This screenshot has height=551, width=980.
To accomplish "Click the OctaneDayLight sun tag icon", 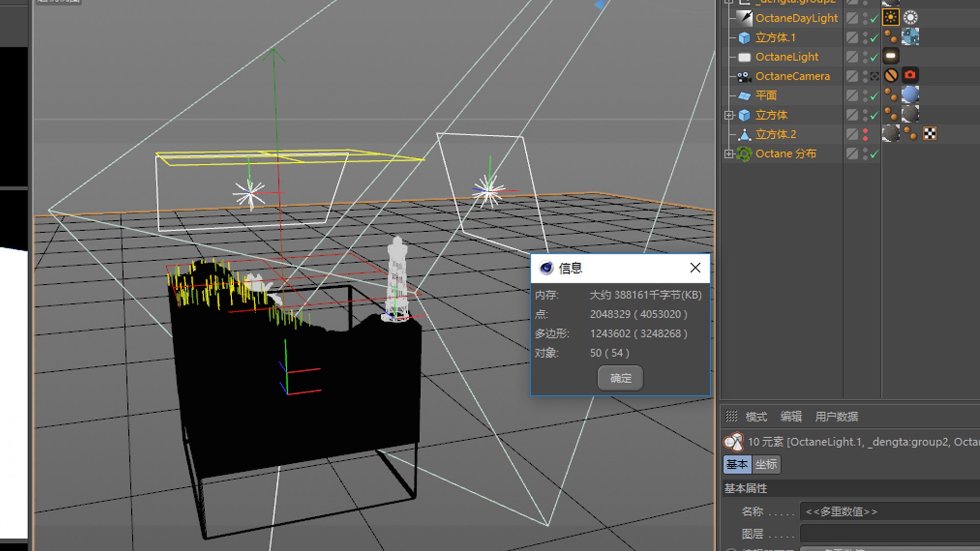I will [891, 17].
